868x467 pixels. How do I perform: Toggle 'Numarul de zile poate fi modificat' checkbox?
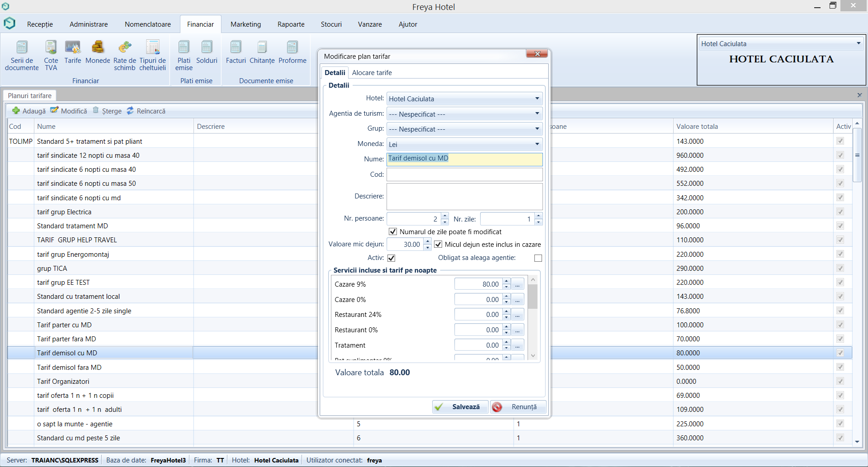tap(393, 232)
